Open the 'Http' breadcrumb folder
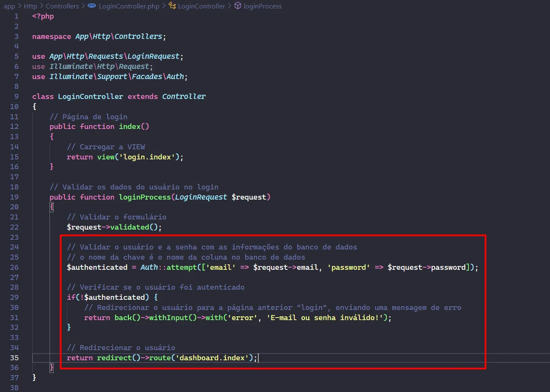Image resolution: width=550 pixels, height=392 pixels. (30, 6)
